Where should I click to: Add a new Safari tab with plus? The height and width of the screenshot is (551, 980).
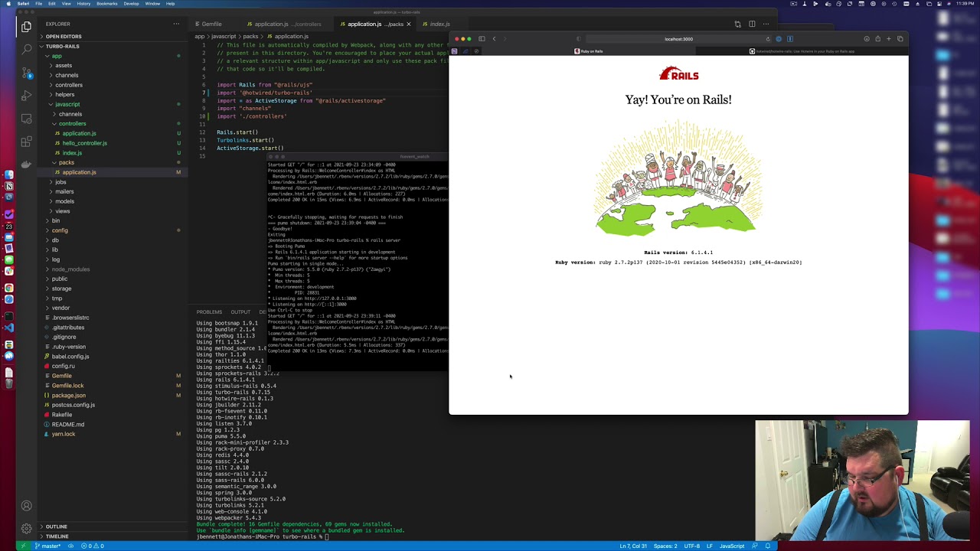(x=889, y=39)
